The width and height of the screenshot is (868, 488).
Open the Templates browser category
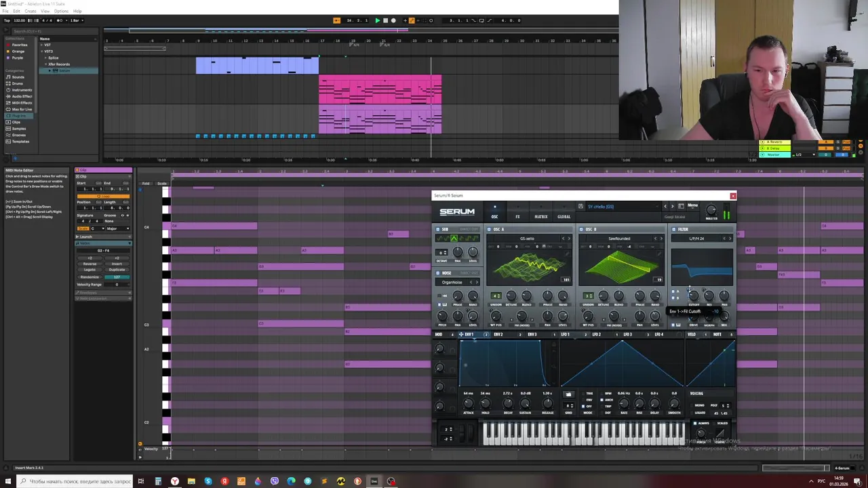pos(20,142)
